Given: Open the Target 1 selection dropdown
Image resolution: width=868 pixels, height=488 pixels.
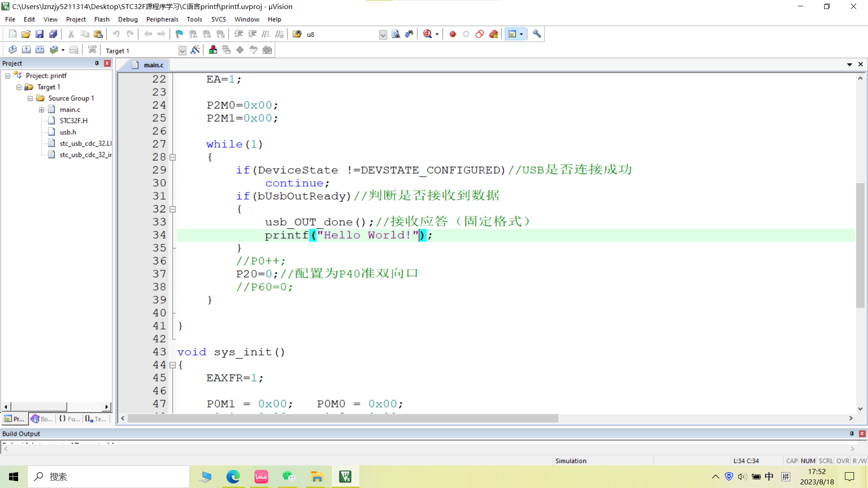Looking at the screenshot, I should (x=182, y=51).
